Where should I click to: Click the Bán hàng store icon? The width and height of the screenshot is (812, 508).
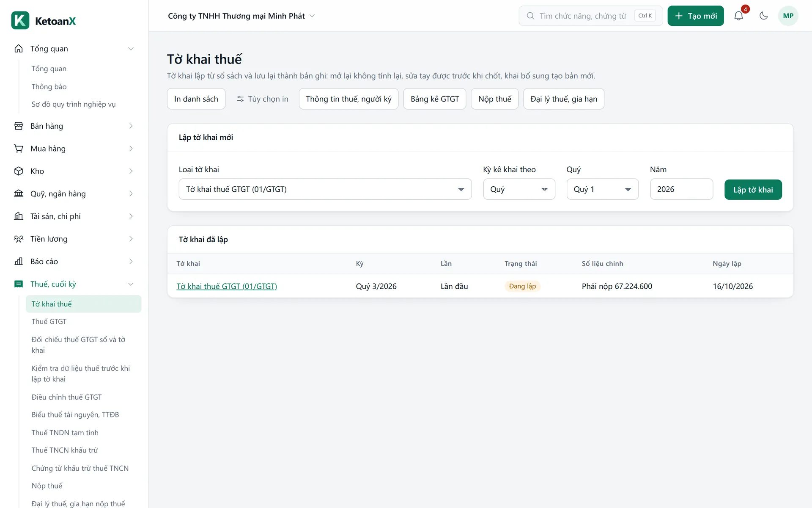(x=19, y=126)
